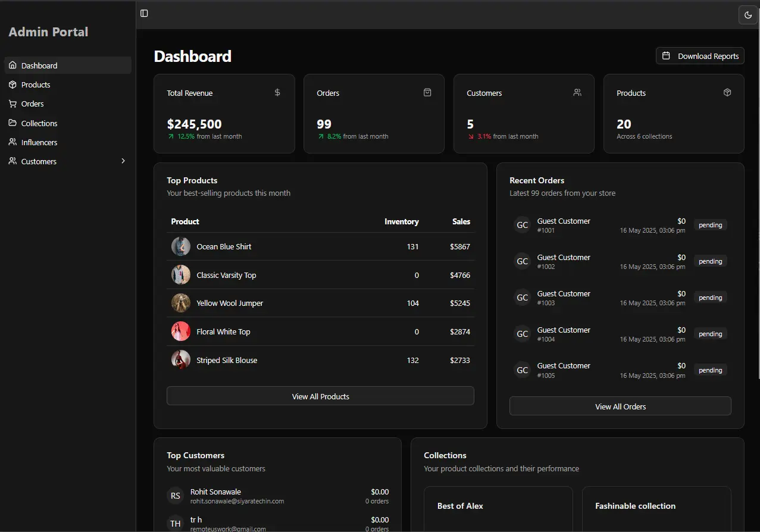760x532 pixels.
Task: Click the dollar sign icon on Total Revenue
Action: [x=277, y=92]
